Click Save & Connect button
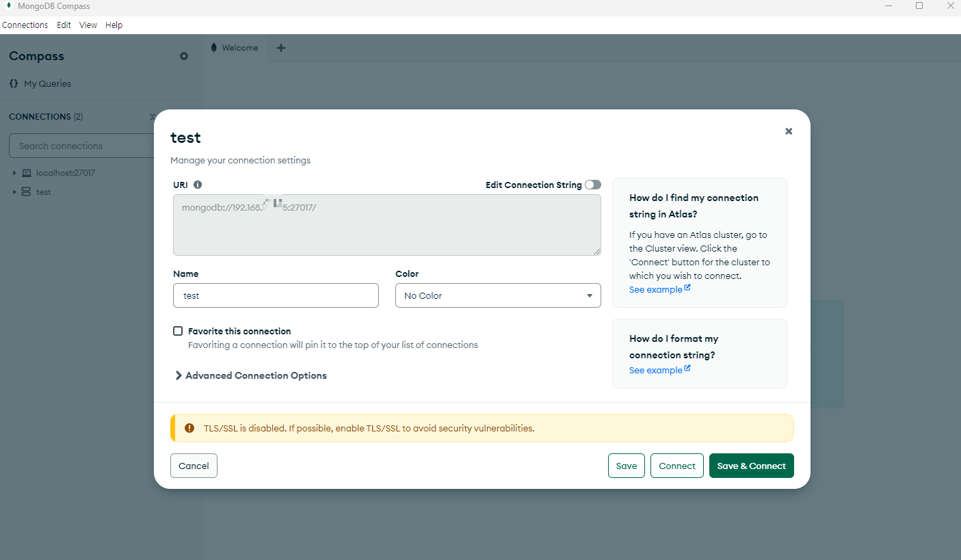 coord(752,466)
